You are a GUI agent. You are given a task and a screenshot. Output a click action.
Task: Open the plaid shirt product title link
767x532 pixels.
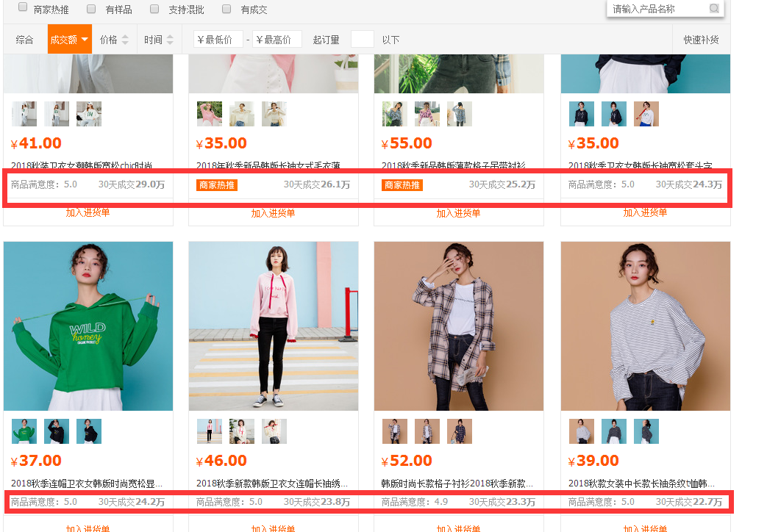click(x=458, y=484)
